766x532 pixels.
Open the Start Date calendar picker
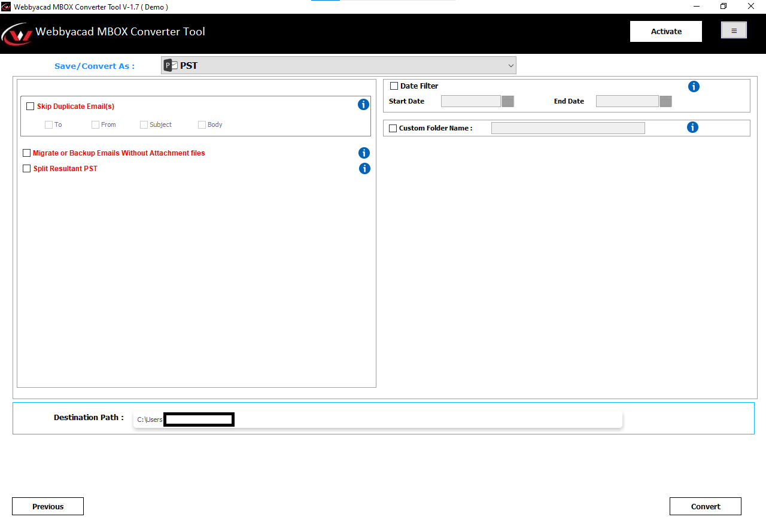[507, 101]
